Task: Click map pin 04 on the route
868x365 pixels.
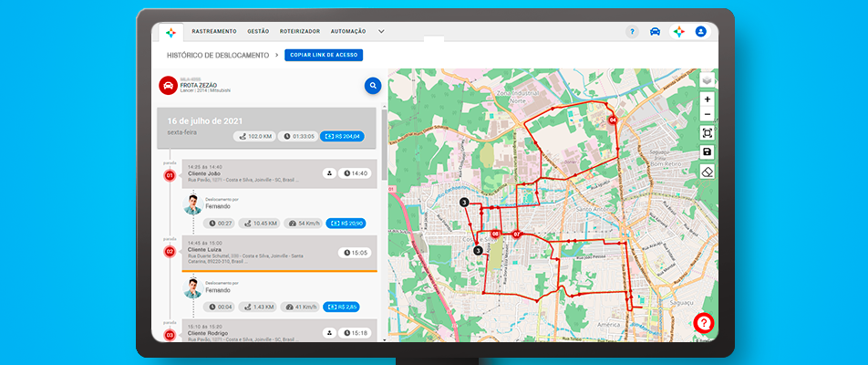Action: point(613,120)
